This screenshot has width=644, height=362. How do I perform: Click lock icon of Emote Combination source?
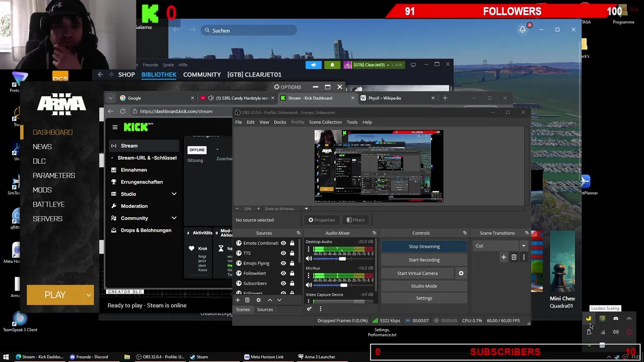[x=292, y=243]
